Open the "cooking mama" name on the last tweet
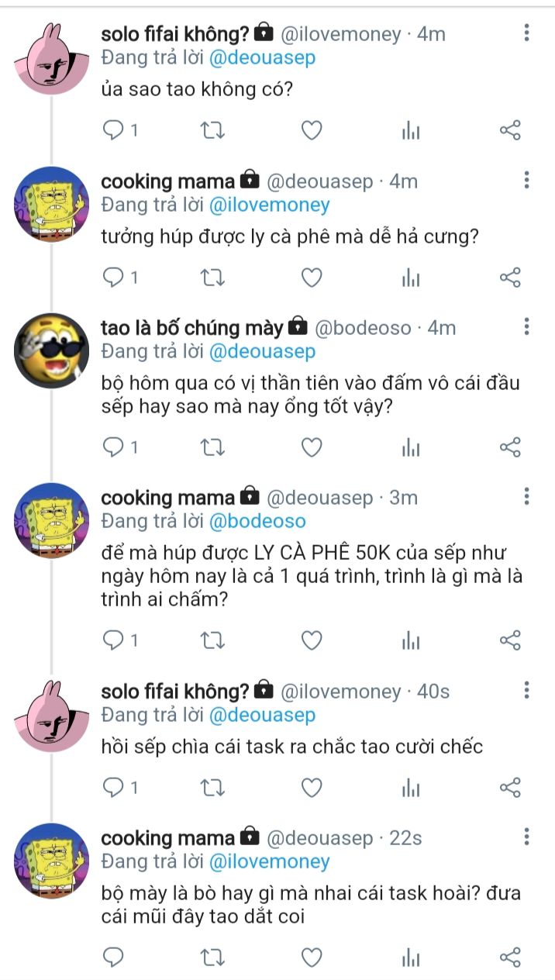The image size is (555, 980). point(167,838)
